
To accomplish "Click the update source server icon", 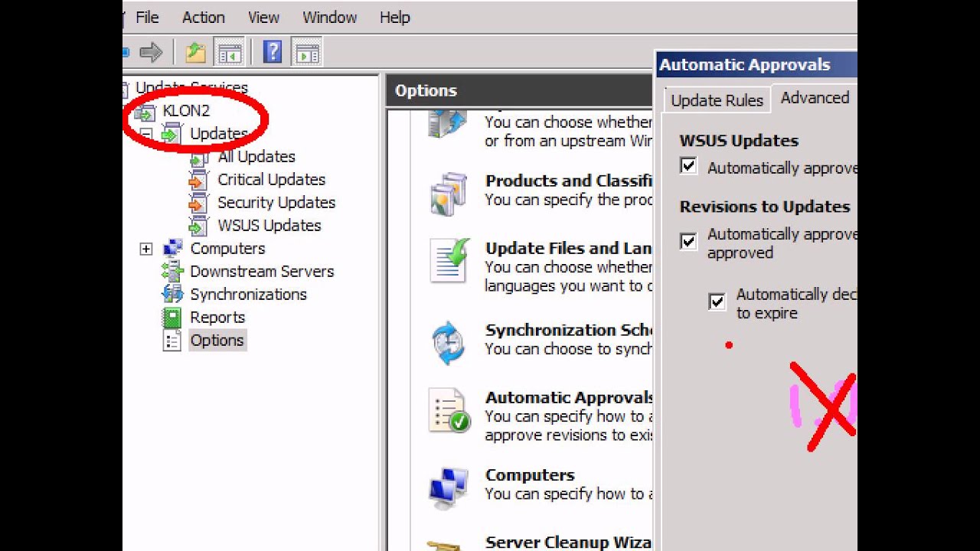I will click(448, 124).
